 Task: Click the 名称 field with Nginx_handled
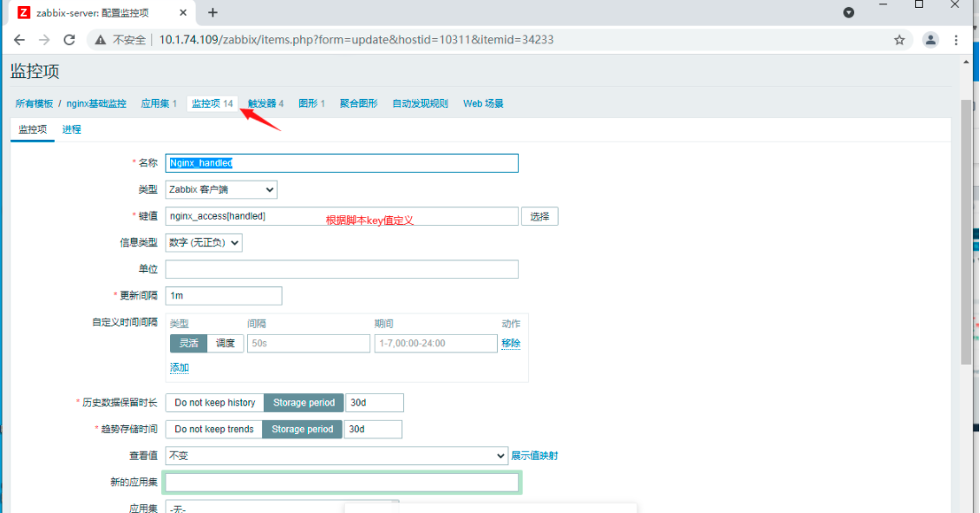point(342,163)
